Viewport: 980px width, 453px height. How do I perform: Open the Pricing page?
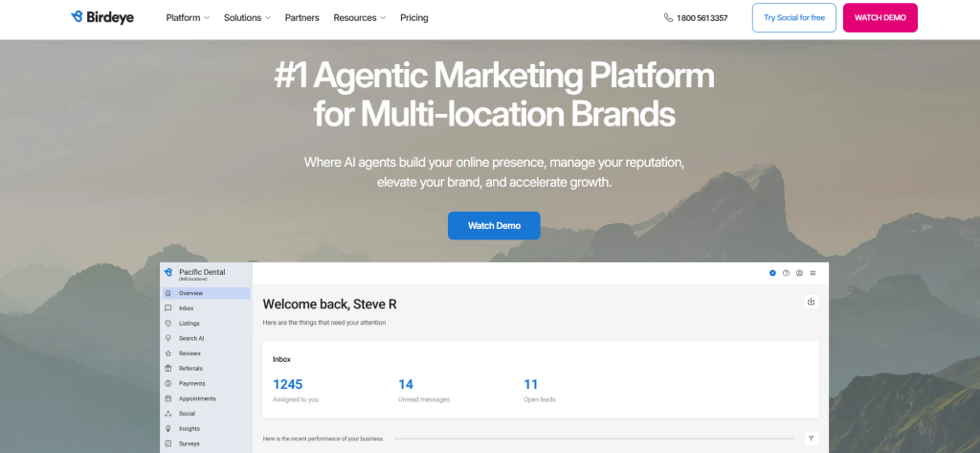414,18
